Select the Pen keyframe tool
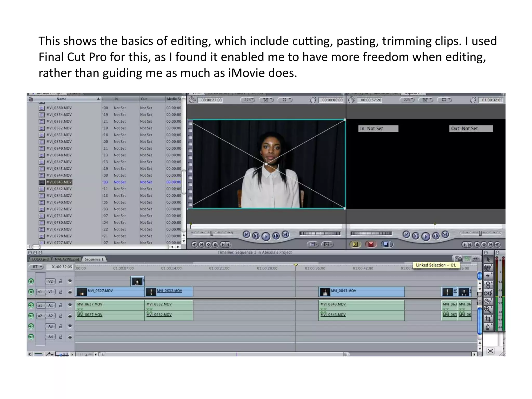The height and width of the screenshot is (399, 532). [x=488, y=327]
